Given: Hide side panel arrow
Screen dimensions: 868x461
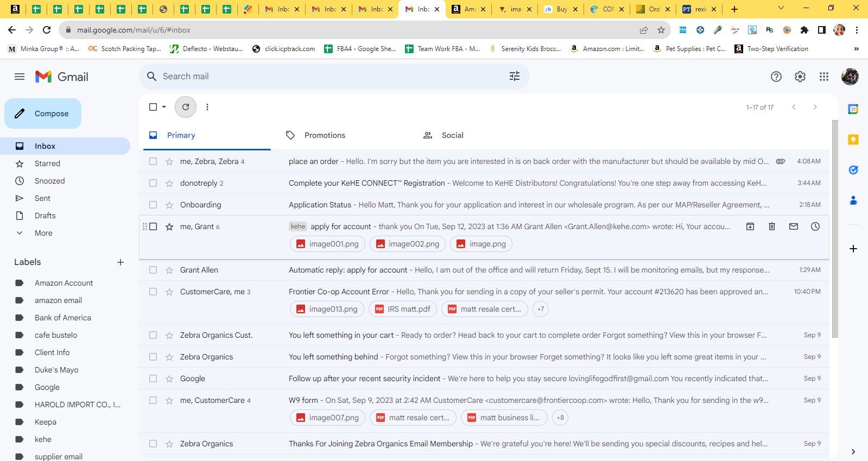Looking at the screenshot, I should 853,451.
